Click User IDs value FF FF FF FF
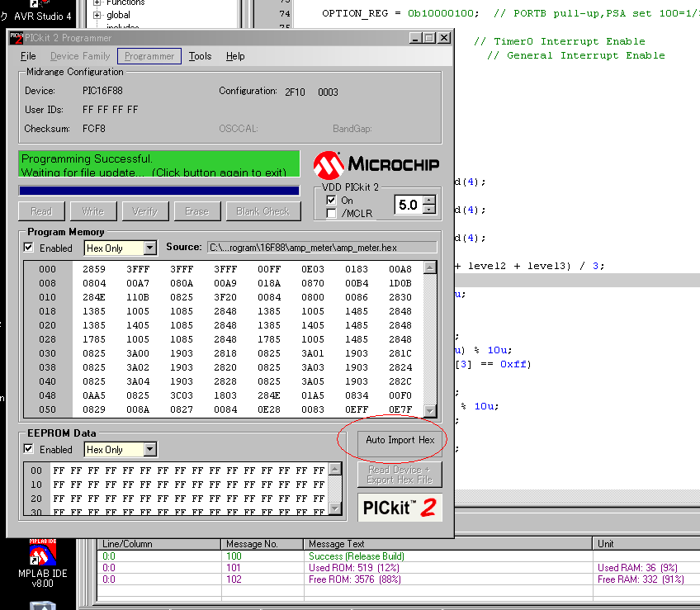 point(110,110)
